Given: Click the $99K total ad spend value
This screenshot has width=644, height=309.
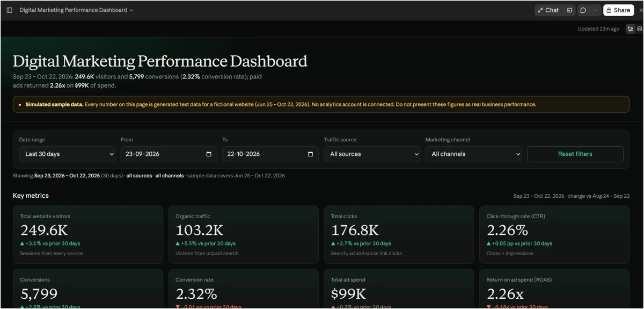Looking at the screenshot, I should click(348, 294).
